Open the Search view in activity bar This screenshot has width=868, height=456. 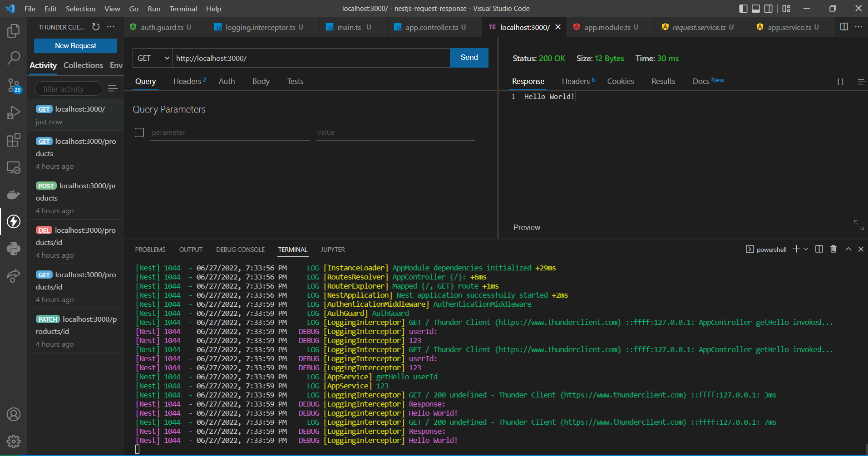[14, 58]
